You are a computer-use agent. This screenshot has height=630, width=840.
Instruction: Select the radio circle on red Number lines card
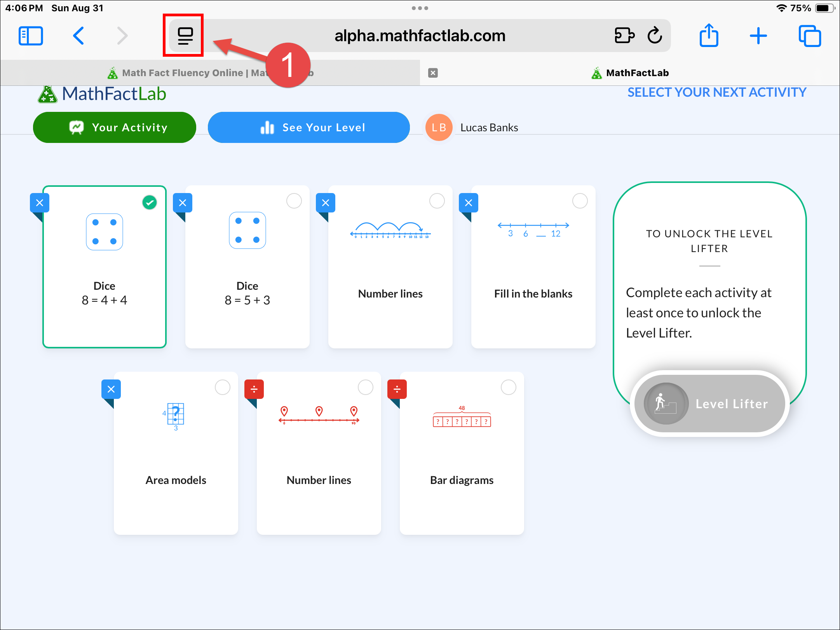coord(366,387)
